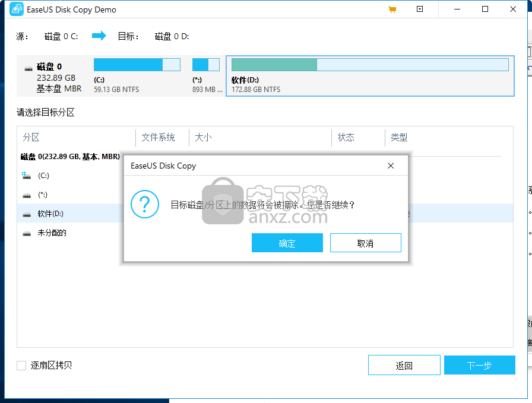The width and height of the screenshot is (532, 403).
Task: Click the 磁盘 0(232.89 GB, 基本, MBR) header row
Action: coord(70,157)
